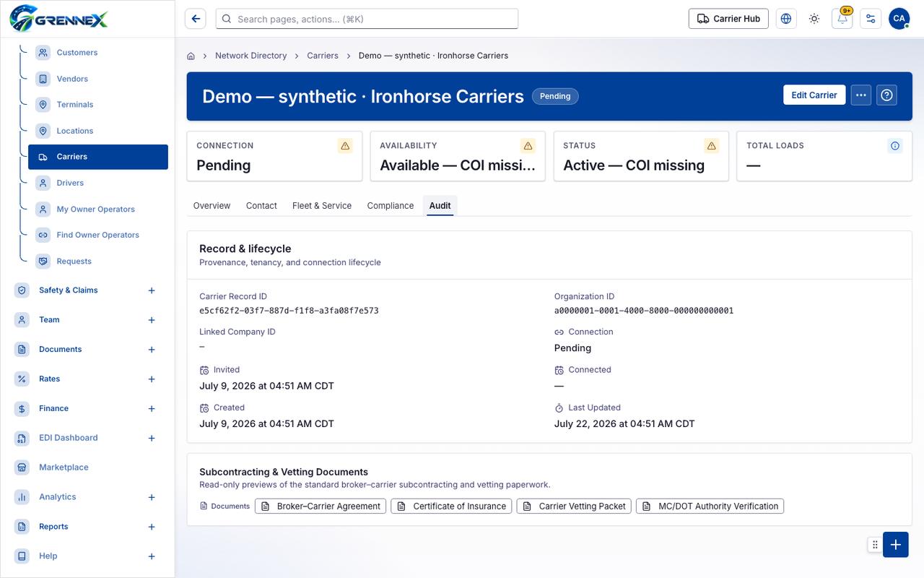The image size is (924, 578).
Task: Open the Fleet & Service tab
Action: pyautogui.click(x=322, y=206)
